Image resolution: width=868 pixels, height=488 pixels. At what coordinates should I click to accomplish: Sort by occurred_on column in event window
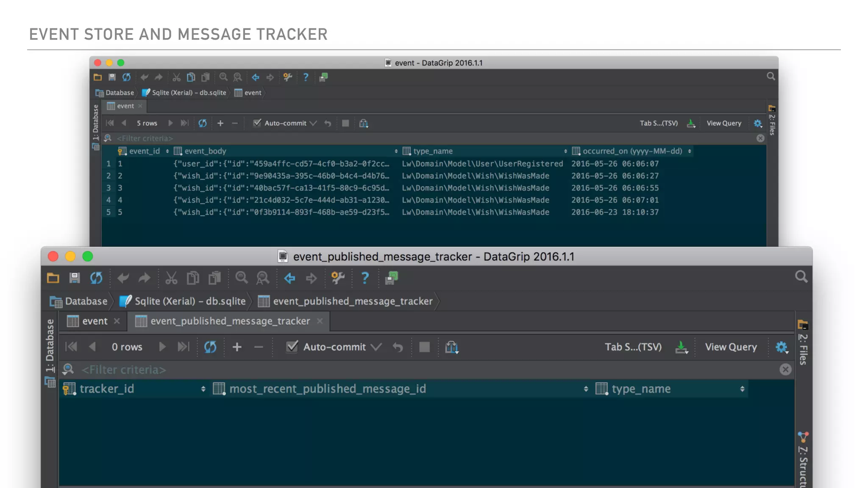(632, 151)
